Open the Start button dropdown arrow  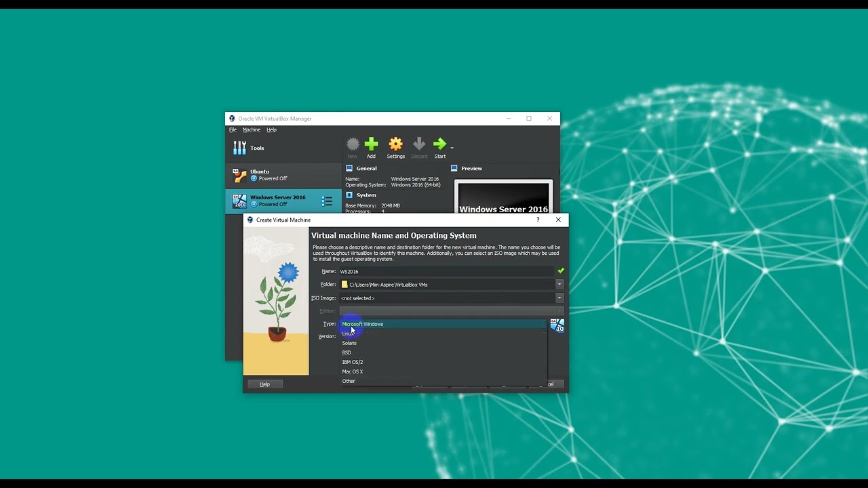[x=452, y=147]
